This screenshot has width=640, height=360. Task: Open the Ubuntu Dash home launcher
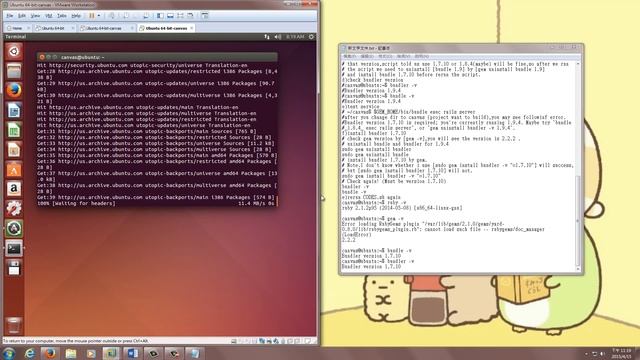[x=14, y=51]
